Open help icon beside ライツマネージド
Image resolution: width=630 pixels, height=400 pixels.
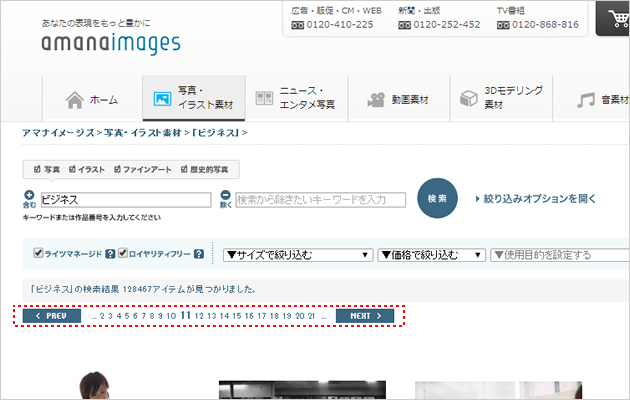pyautogui.click(x=110, y=254)
